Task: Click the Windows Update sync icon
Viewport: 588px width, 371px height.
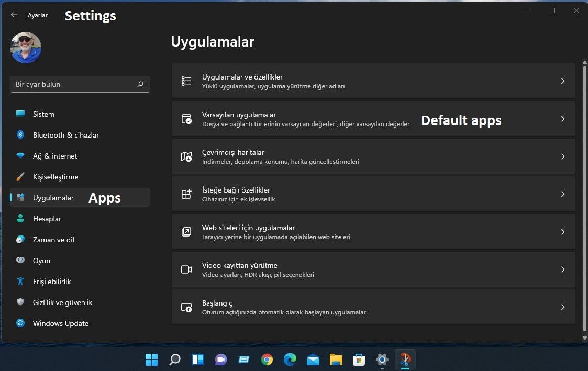Action: click(x=20, y=323)
